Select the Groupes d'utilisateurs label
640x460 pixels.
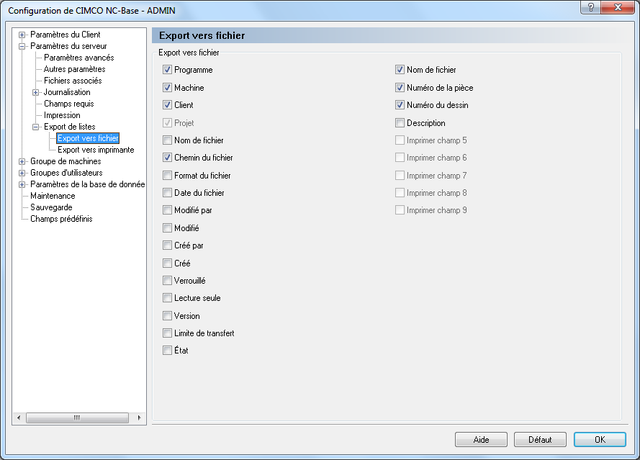(x=66, y=173)
